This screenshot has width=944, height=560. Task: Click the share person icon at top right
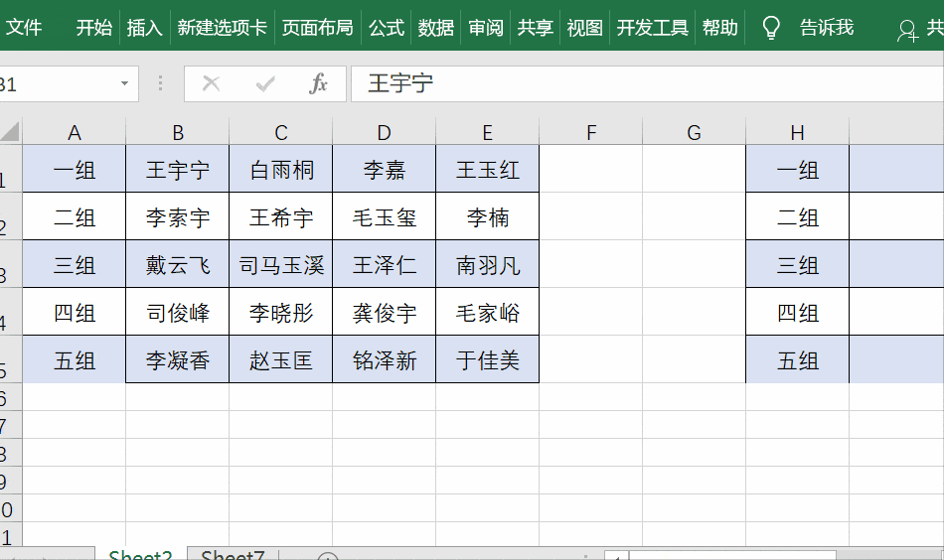[907, 30]
